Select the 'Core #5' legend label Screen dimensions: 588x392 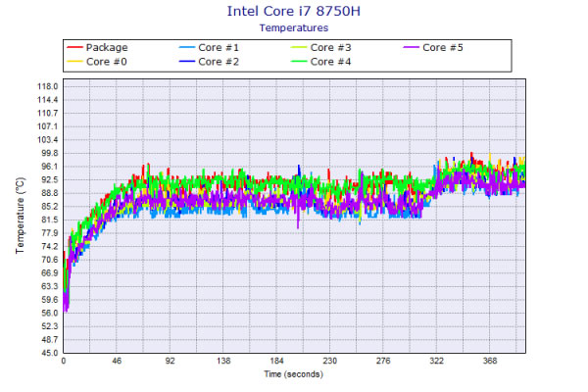[443, 48]
